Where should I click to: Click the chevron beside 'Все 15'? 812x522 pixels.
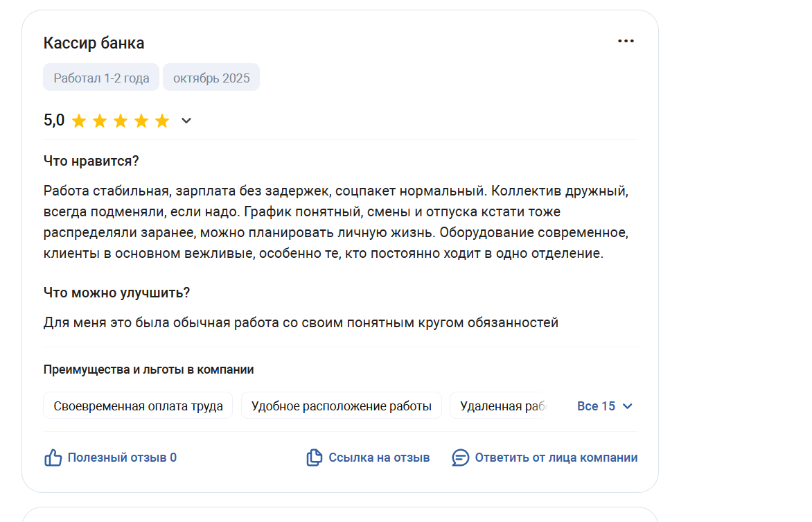(x=628, y=406)
